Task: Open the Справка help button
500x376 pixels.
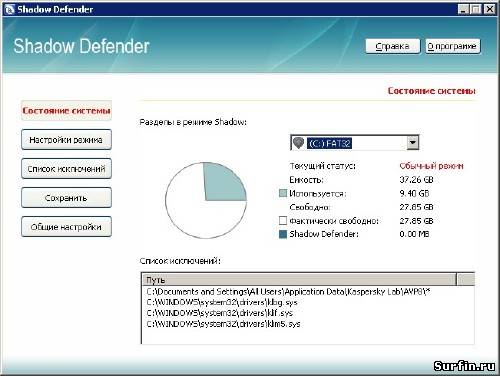Action: [393, 46]
